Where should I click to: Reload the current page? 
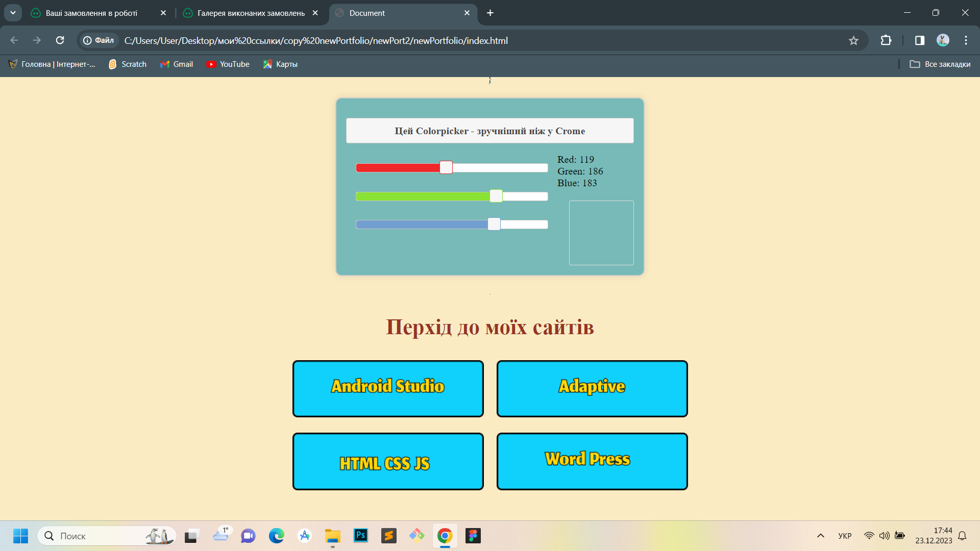[x=60, y=40]
